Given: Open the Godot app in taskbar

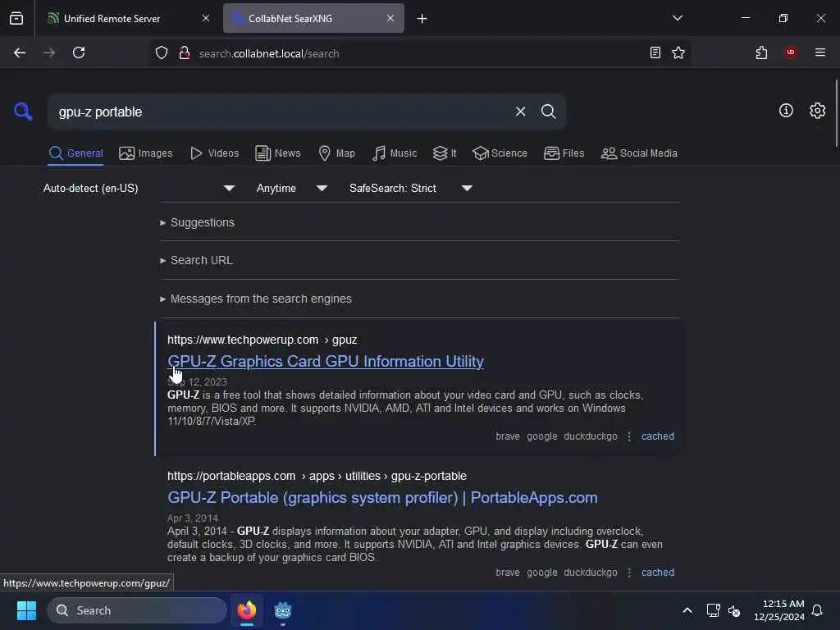Looking at the screenshot, I should [283, 610].
